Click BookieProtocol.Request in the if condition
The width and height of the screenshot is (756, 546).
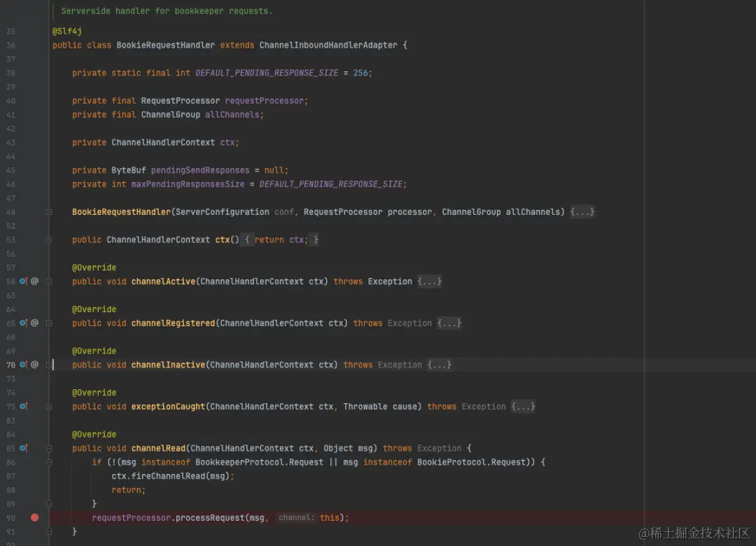pyautogui.click(x=472, y=462)
